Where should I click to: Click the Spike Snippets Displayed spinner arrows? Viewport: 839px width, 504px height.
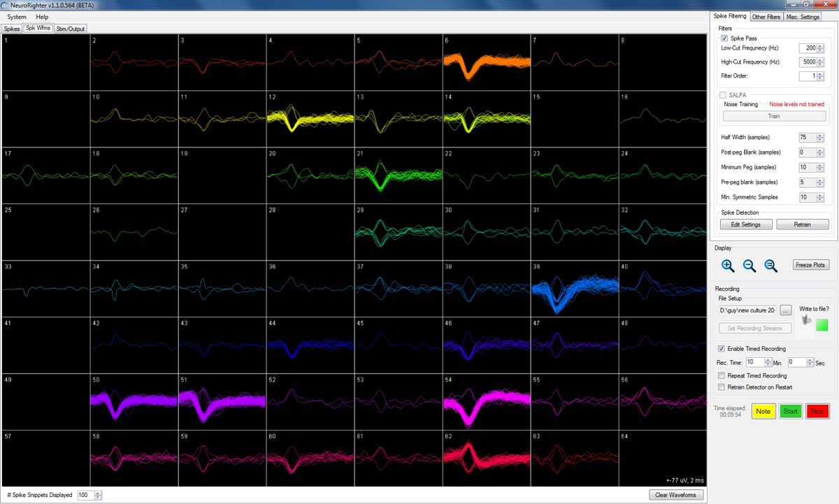(98, 495)
